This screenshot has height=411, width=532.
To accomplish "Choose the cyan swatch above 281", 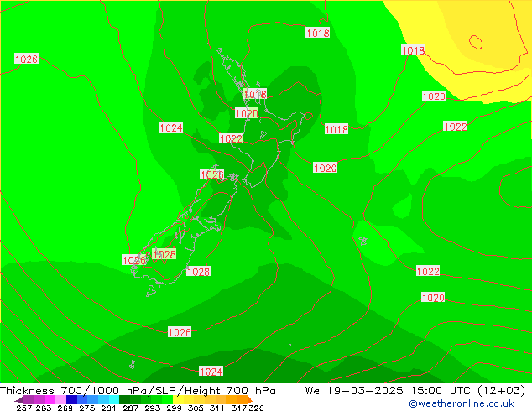I will click(114, 399).
